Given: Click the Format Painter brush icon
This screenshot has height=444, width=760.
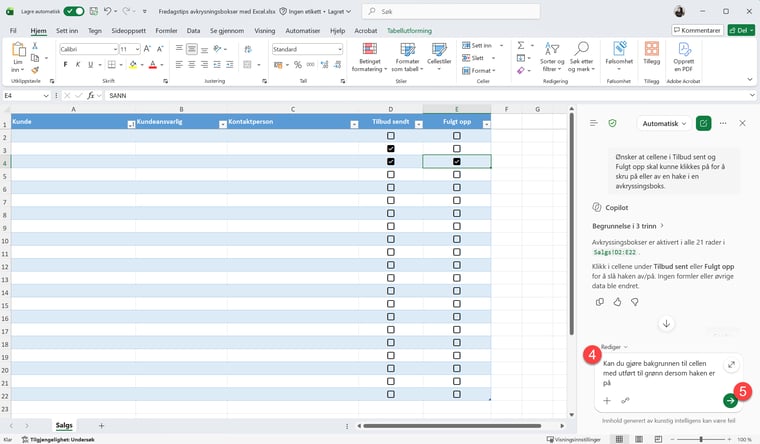Looking at the screenshot, I should [35, 70].
